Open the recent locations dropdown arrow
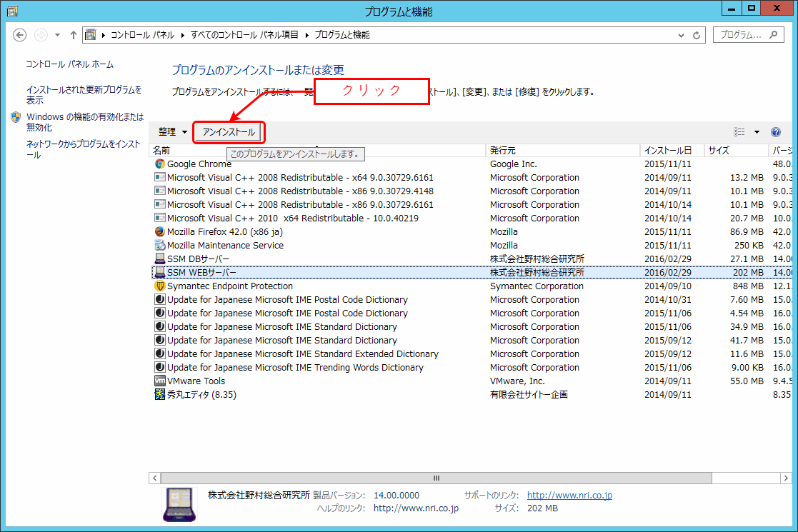This screenshot has width=798, height=532. pos(57,35)
